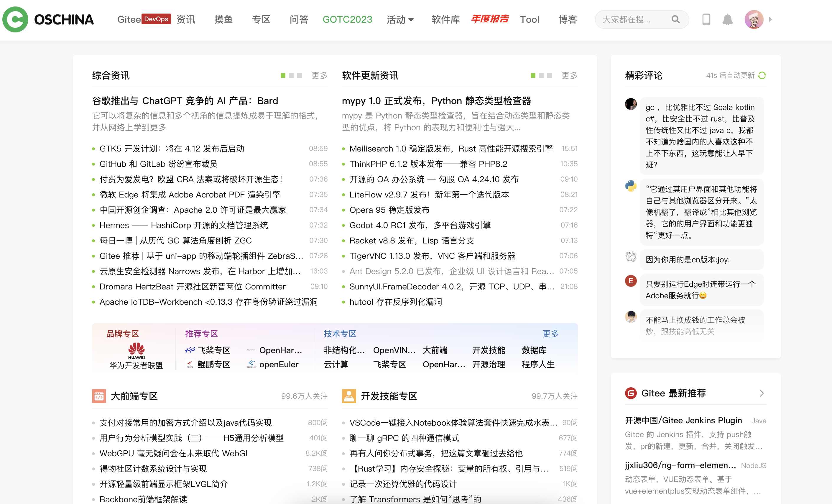Open hutool 存在反序列化漏洞 article
This screenshot has width=832, height=504.
tap(395, 302)
